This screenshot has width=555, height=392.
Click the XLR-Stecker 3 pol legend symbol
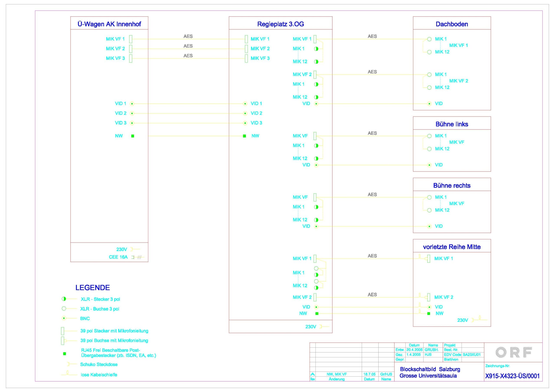[x=64, y=299]
